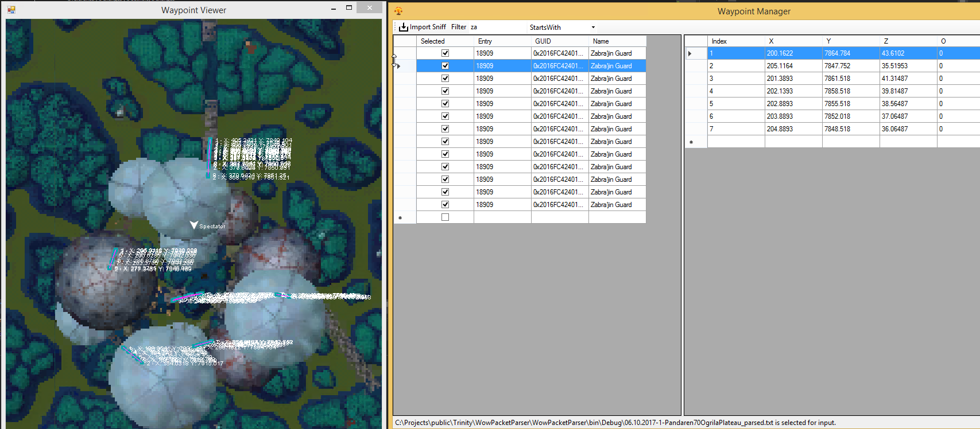Screen dimensions: 980x429
Task: Click Index cell 4 in waypoint grid
Action: point(736,91)
